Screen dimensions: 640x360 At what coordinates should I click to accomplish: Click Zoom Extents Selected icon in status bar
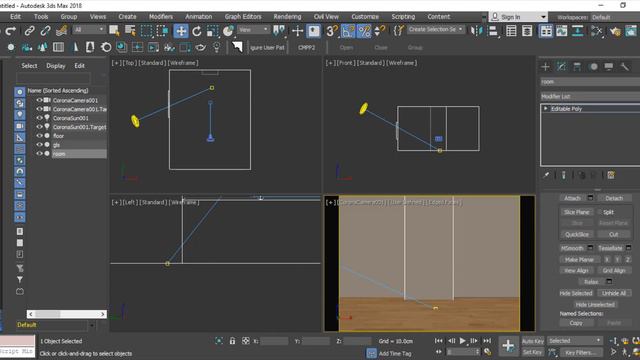pyautogui.click(x=219, y=340)
